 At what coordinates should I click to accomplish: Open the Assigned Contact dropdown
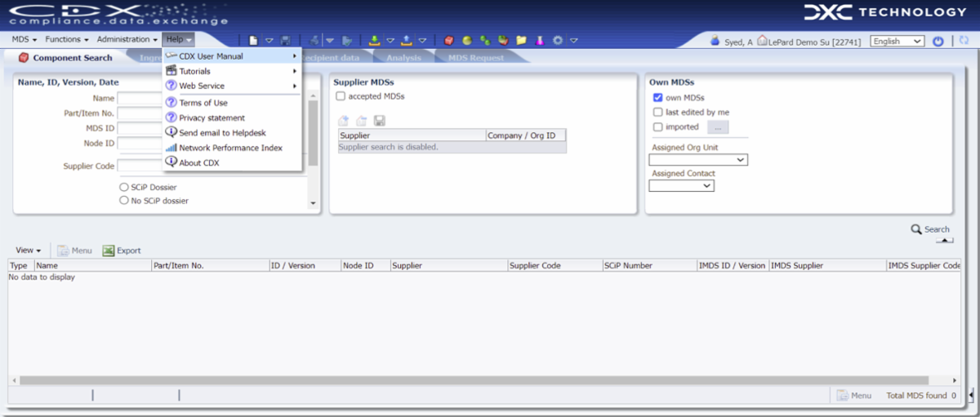click(681, 186)
